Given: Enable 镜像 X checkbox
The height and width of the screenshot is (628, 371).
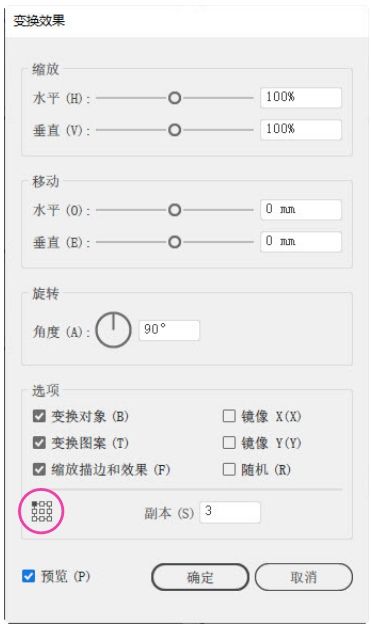Looking at the screenshot, I should click(x=229, y=416).
